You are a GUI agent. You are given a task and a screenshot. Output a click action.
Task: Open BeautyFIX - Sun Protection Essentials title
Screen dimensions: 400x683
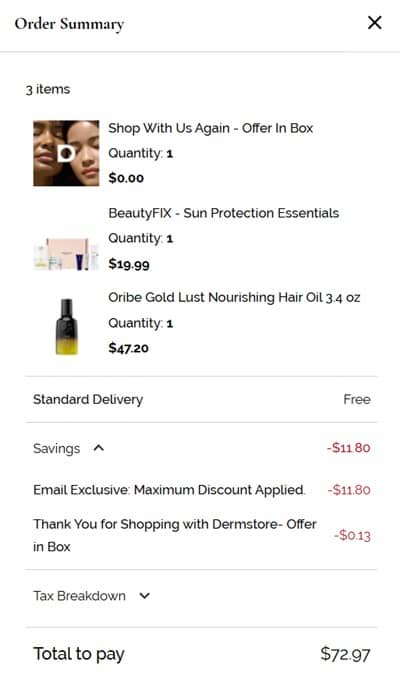(x=224, y=213)
